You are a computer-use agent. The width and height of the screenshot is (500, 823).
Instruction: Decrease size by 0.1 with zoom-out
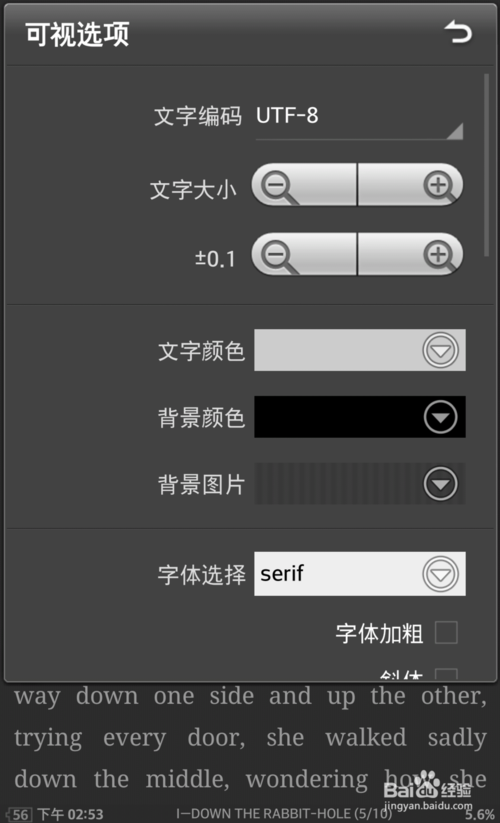coord(304,255)
